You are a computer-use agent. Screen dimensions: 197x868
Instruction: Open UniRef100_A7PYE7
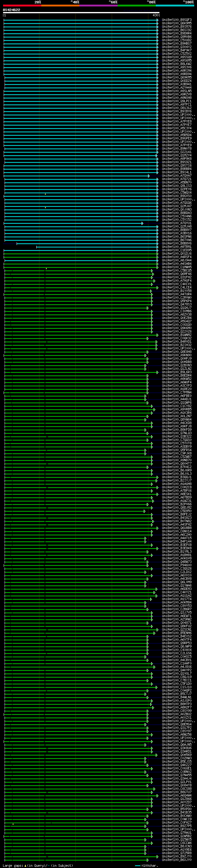click(x=176, y=125)
